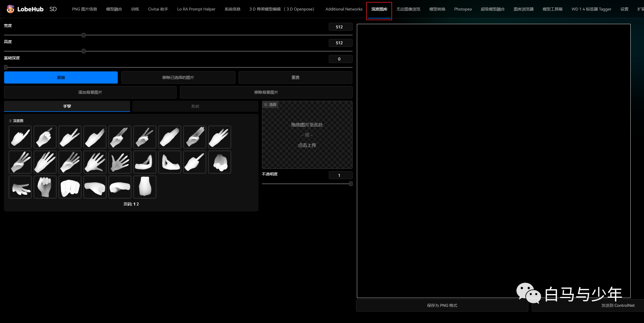Click the last hand thumbnail in the second row
This screenshot has width=644, height=323.
pos(220,162)
